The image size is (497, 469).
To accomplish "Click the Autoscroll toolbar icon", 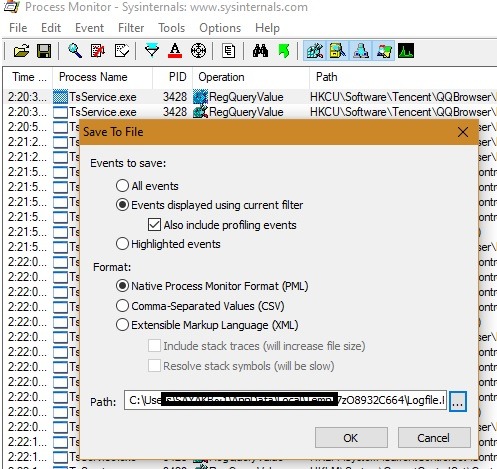I will (x=98, y=51).
